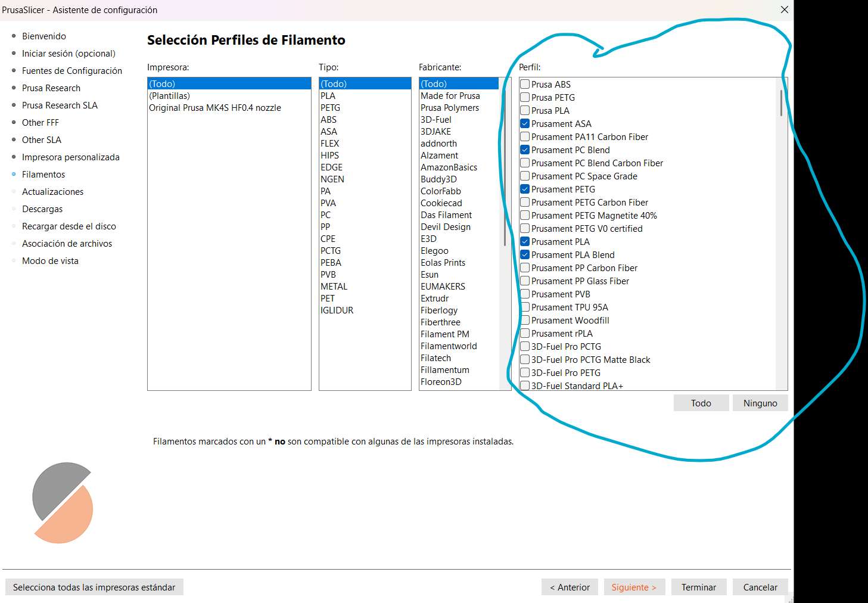The width and height of the screenshot is (868, 603).
Task: Click Ninguno to deselect all profiles
Action: coord(760,403)
